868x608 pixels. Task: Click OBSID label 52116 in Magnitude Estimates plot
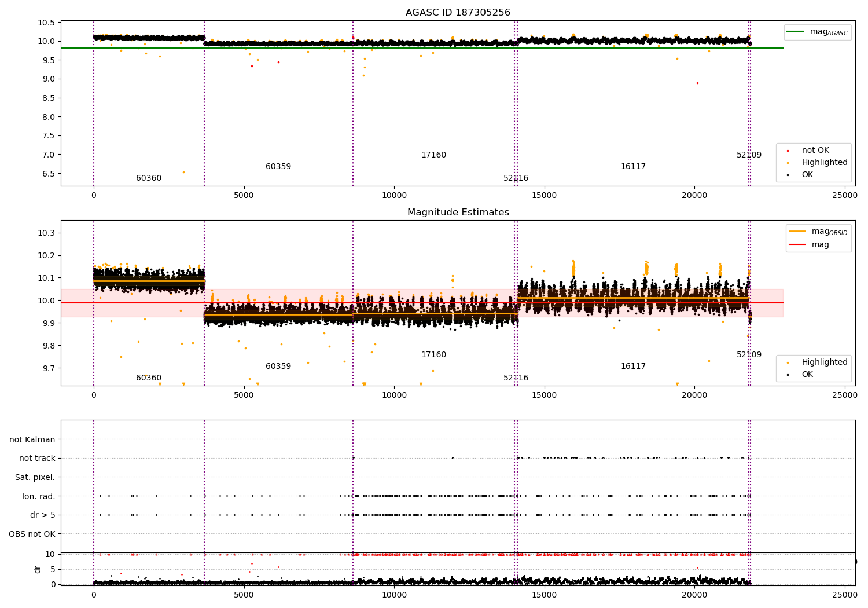[516, 378]
